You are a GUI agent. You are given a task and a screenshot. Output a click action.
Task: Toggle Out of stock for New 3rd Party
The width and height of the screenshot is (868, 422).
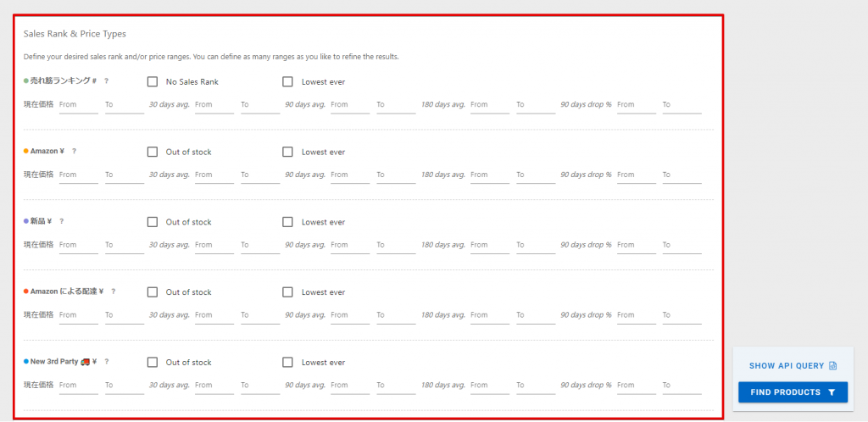coord(153,362)
